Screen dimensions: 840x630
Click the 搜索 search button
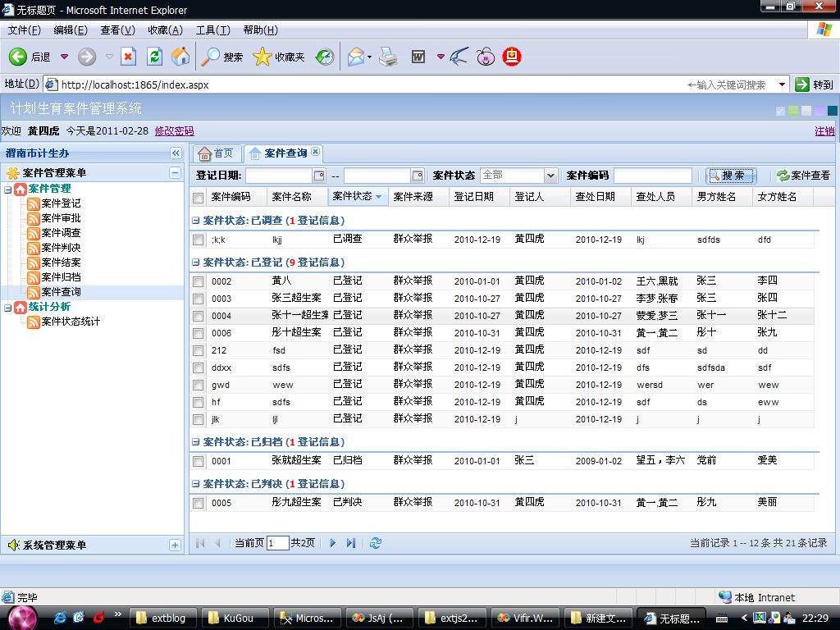(730, 176)
